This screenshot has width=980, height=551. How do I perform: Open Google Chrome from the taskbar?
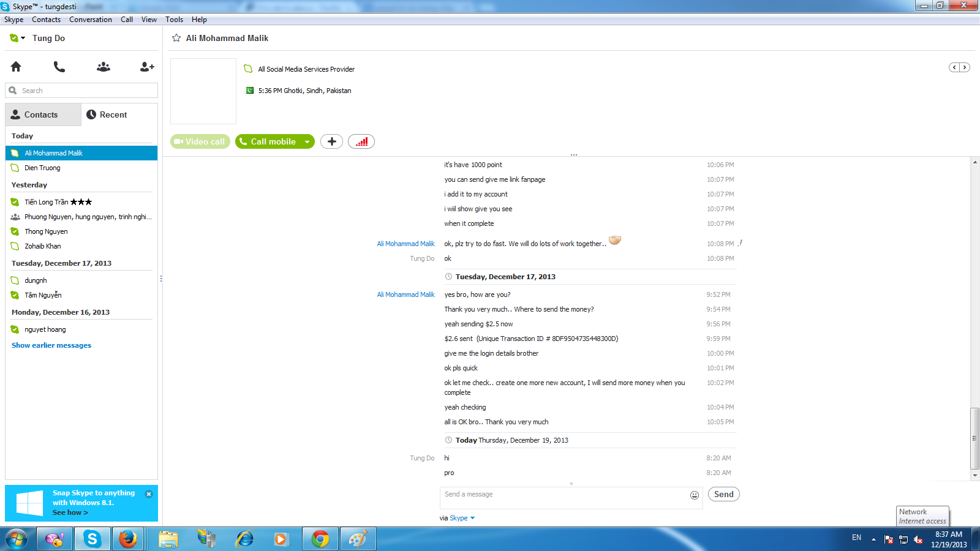click(x=320, y=539)
